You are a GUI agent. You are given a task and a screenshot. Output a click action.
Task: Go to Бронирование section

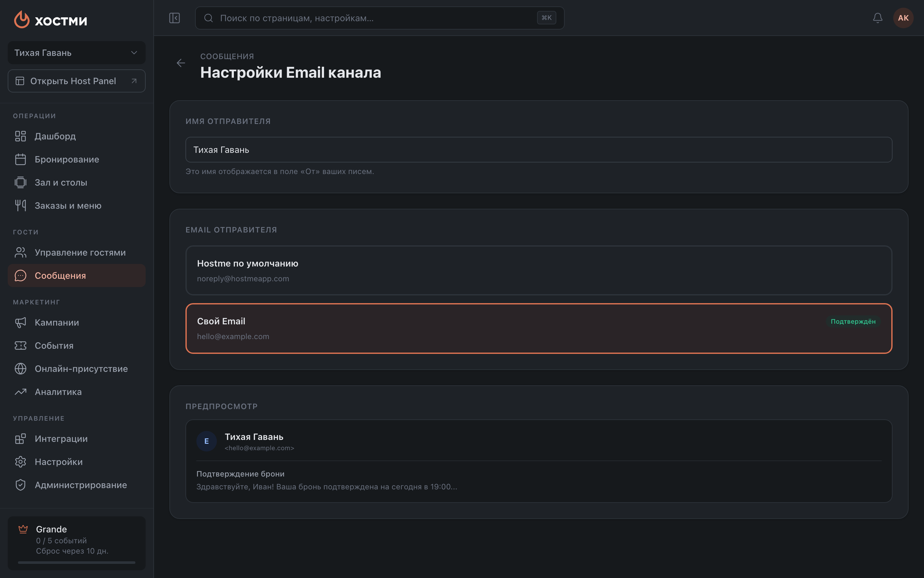pos(76,159)
